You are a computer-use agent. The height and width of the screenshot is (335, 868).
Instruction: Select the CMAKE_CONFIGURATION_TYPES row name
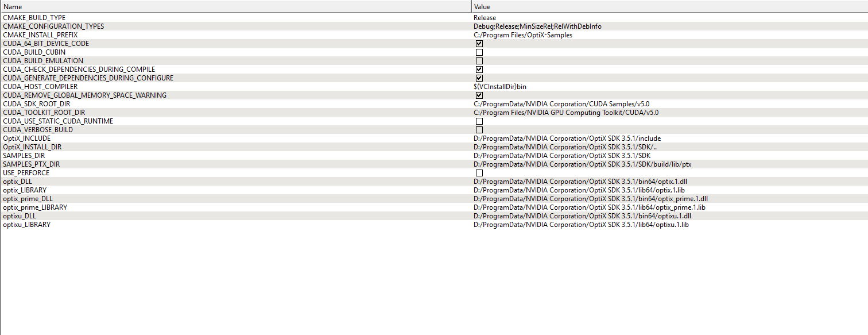[x=53, y=26]
